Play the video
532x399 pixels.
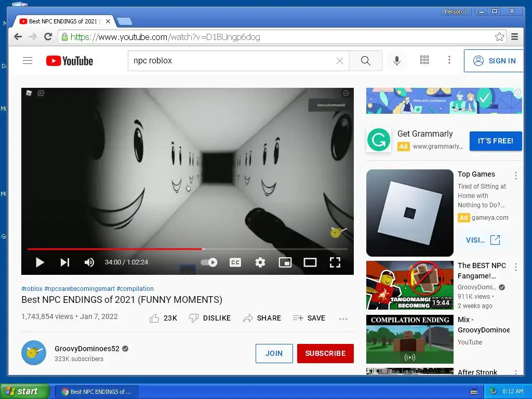tap(39, 262)
